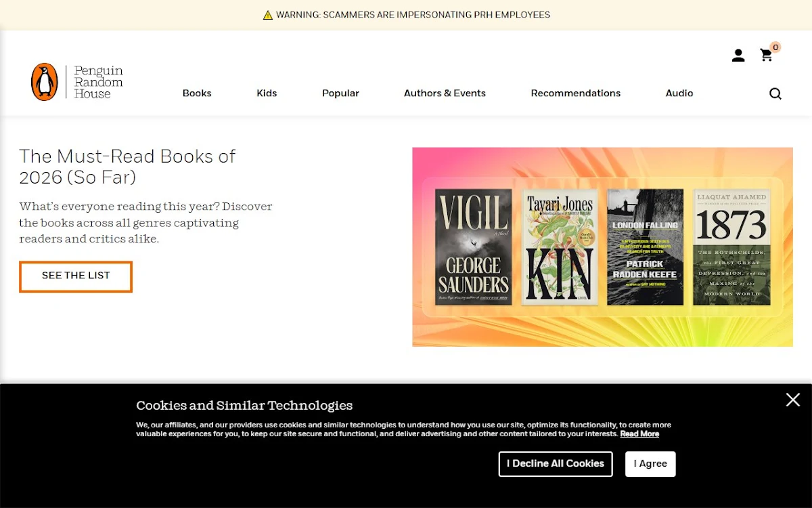
Task: Open the shopping cart icon
Action: (x=767, y=55)
